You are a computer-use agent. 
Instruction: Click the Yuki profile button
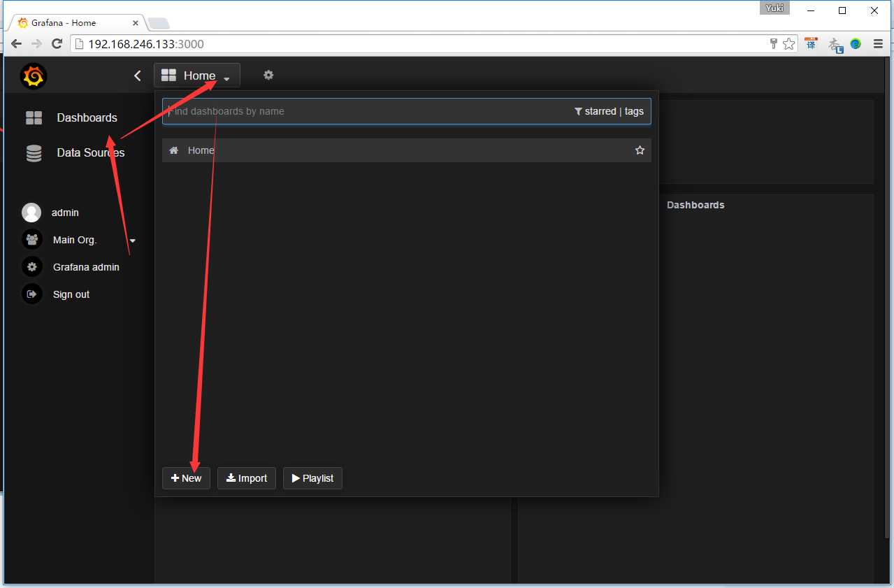[x=774, y=8]
